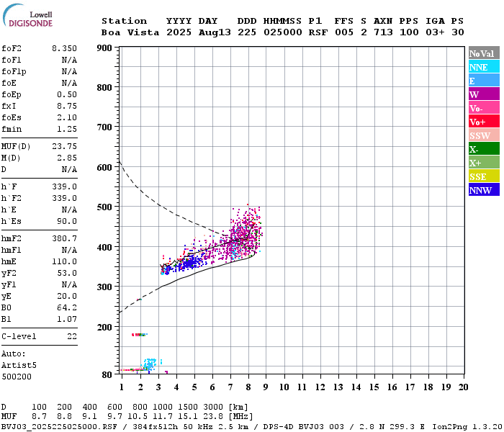This screenshot has height=432, width=504.
Task: Click the MUF(D) value 23.75
Action: pos(64,146)
